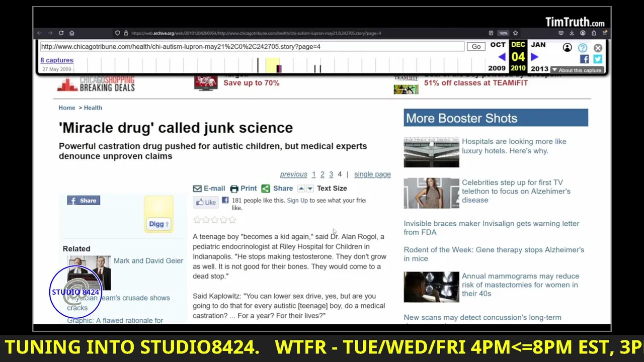Jump to the 2009 capture year
Image resolution: width=644 pixels, height=362 pixels.
(497, 68)
